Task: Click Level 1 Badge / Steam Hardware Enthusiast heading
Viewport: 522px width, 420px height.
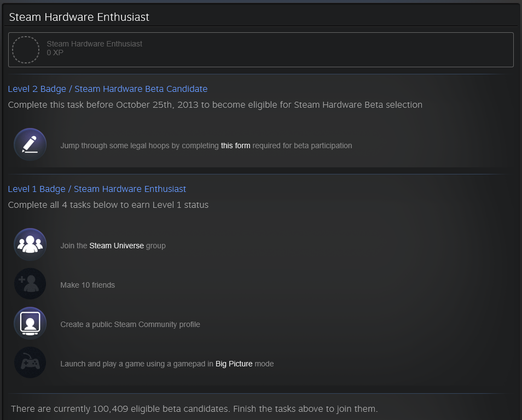Action: coord(97,189)
